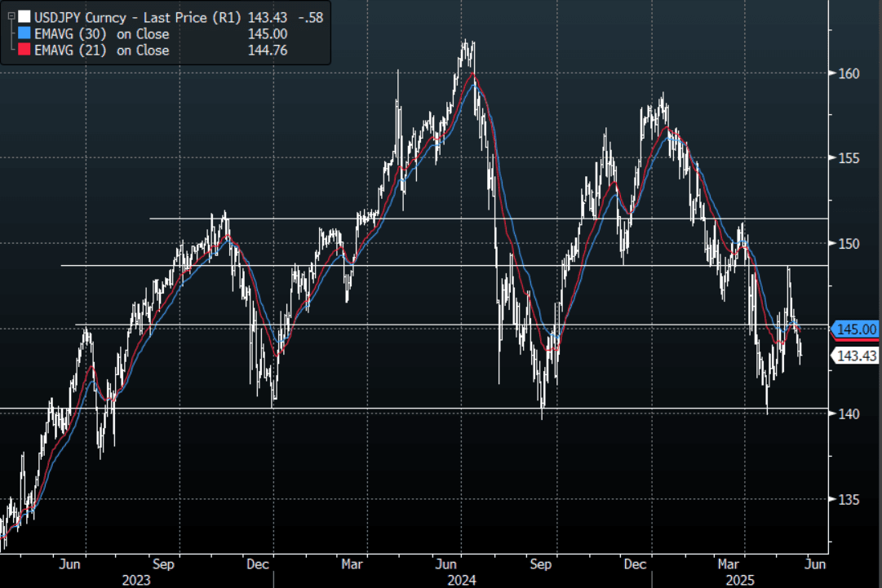Select the lowest horizontal line near 140
The width and height of the screenshot is (882, 588).
408,408
